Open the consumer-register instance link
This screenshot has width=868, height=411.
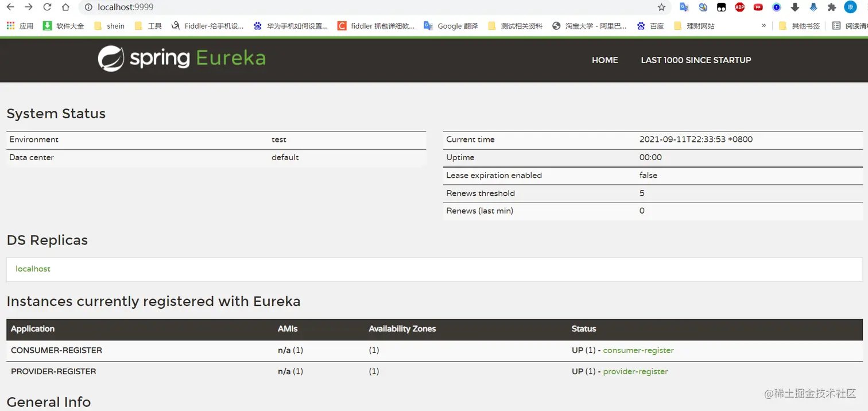(638, 350)
